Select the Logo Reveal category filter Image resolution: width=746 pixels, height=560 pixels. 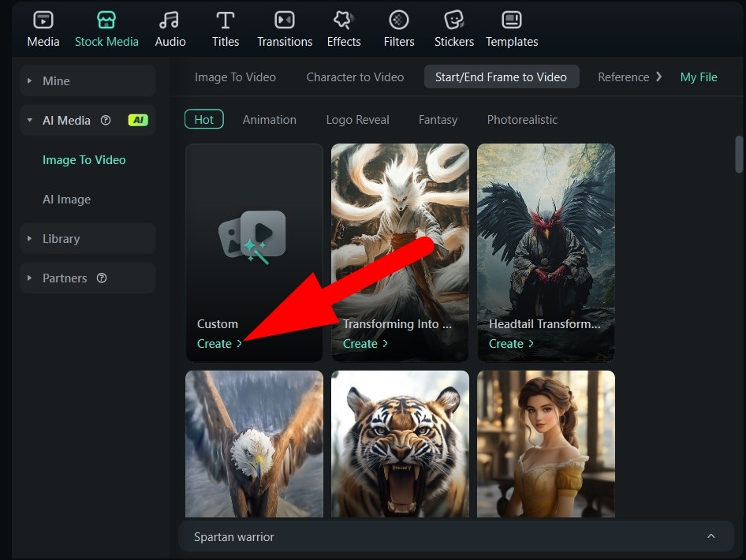pos(357,120)
